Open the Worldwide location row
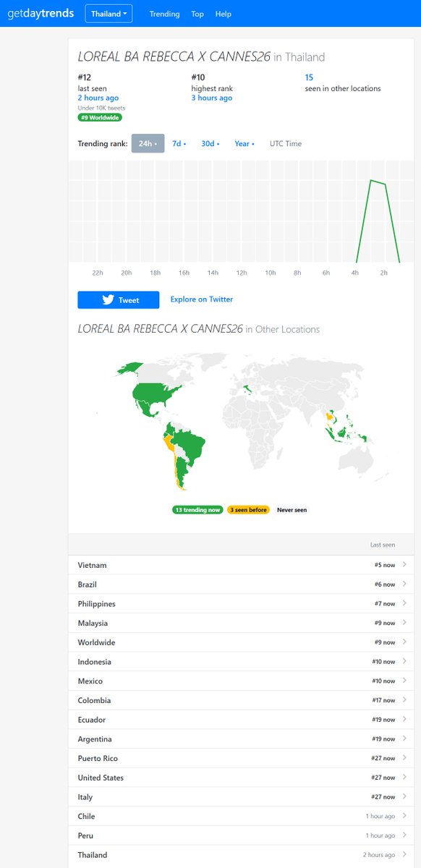Screen dimensions: 421x868 pos(242,642)
